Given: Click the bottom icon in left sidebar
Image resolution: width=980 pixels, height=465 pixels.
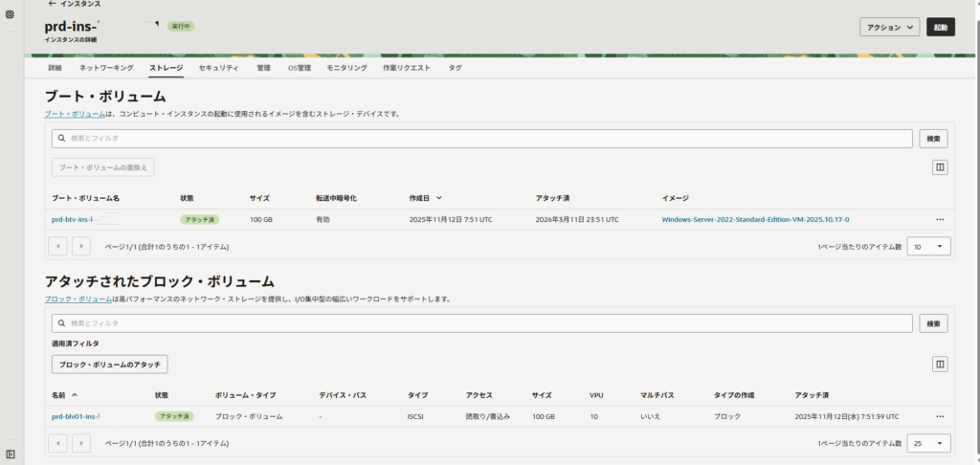Looking at the screenshot, I should [10, 454].
